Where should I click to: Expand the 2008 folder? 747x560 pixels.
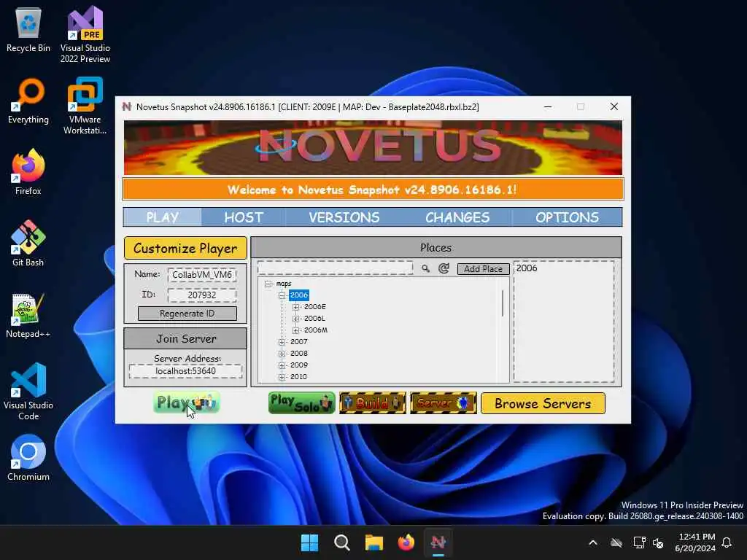[282, 354]
